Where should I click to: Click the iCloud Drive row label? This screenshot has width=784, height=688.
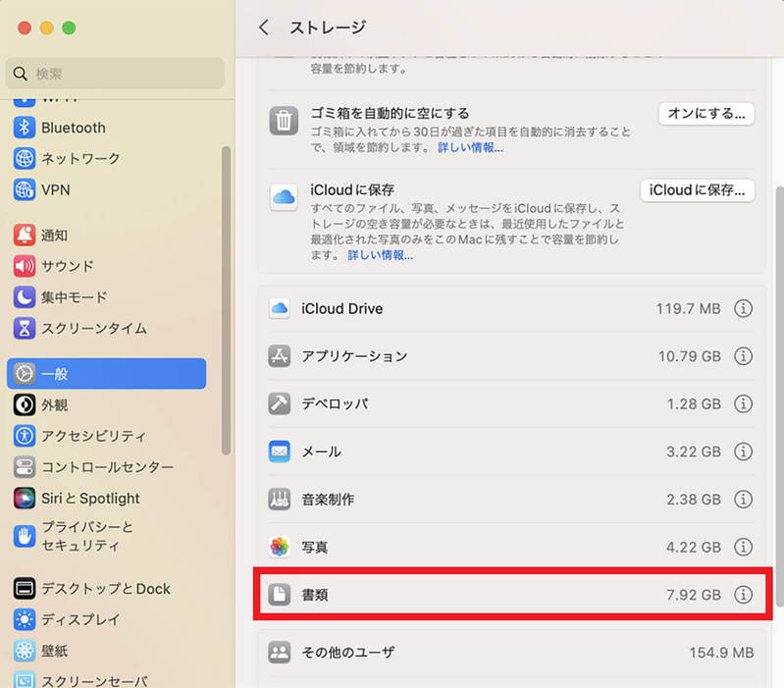pos(342,308)
